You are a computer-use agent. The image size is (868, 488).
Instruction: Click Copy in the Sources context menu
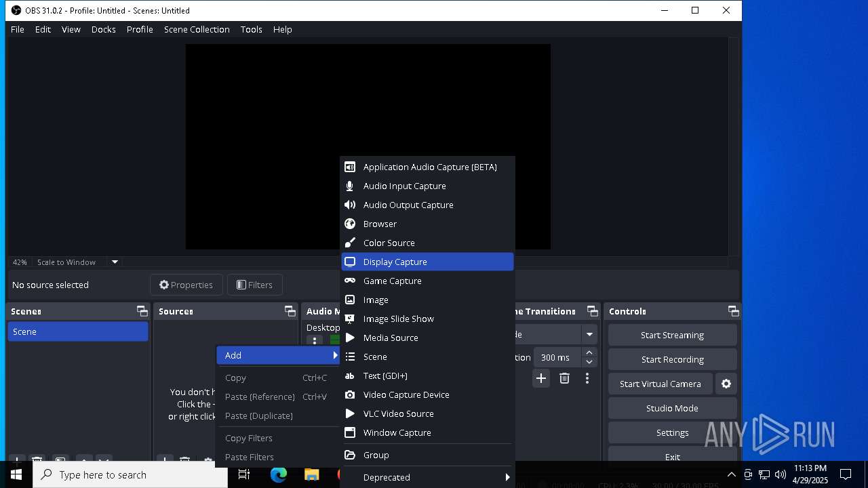(x=278, y=378)
